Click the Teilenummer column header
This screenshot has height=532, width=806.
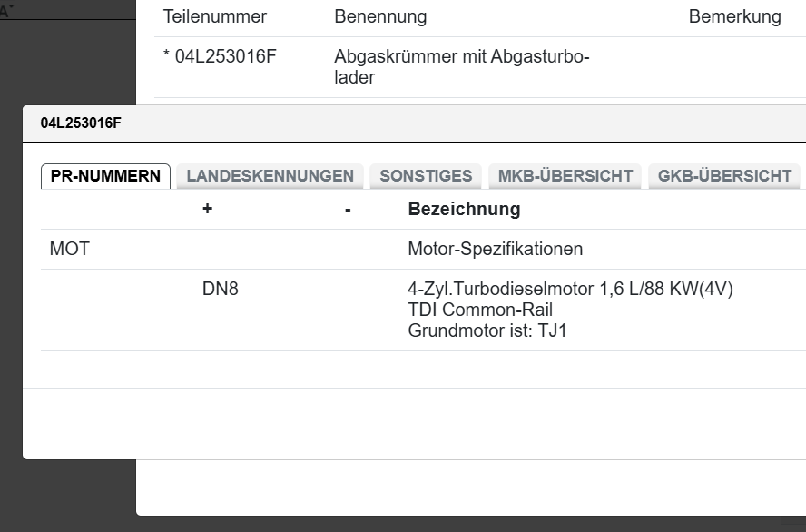(x=215, y=16)
